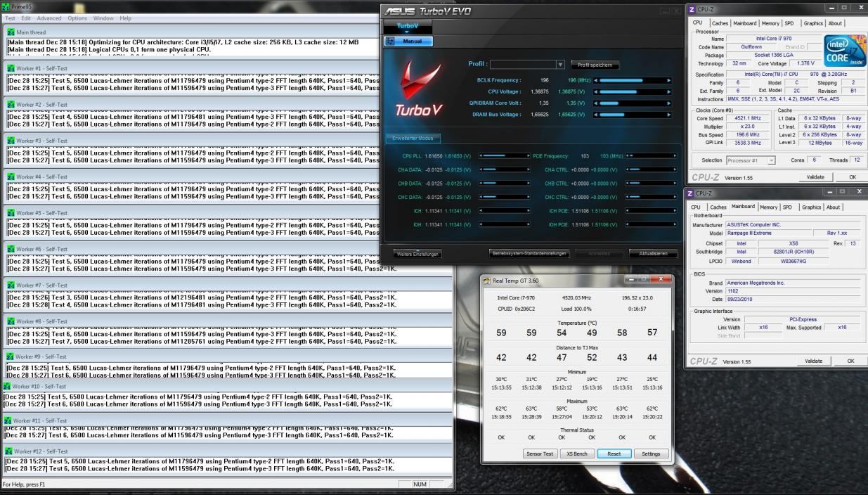Click the Manual button in TurboV EVO

408,41
